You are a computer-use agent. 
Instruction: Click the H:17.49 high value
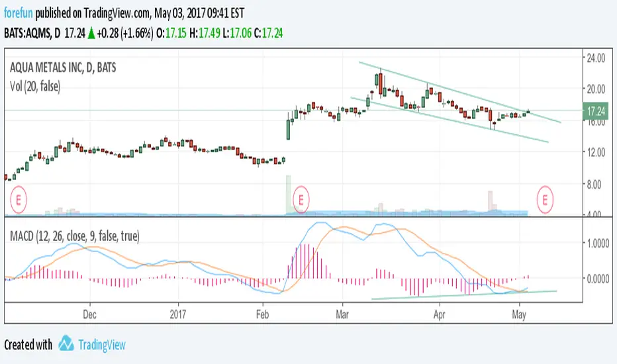[205, 33]
